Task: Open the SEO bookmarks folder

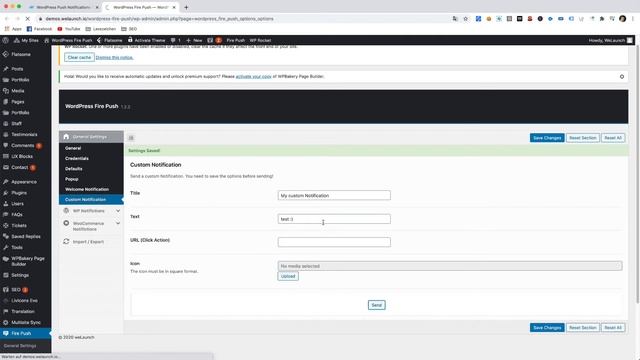Action: pos(129,29)
